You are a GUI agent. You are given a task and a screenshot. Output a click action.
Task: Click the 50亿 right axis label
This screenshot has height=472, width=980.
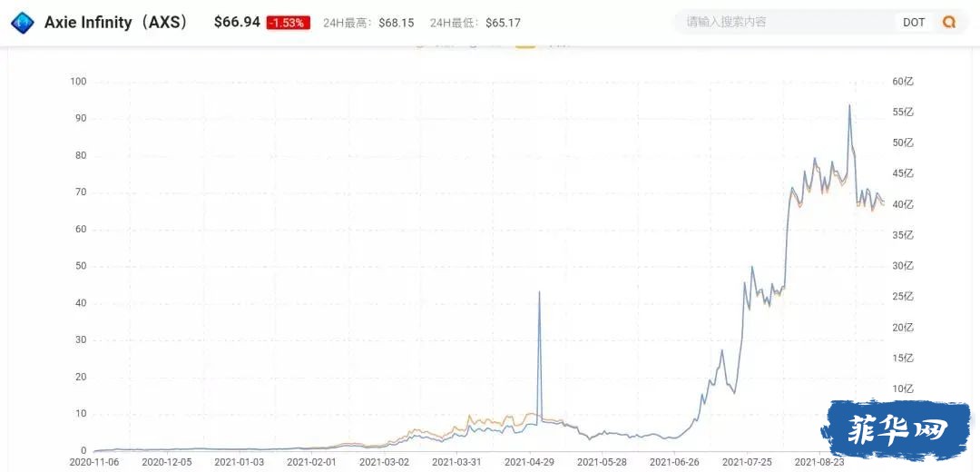tap(904, 143)
